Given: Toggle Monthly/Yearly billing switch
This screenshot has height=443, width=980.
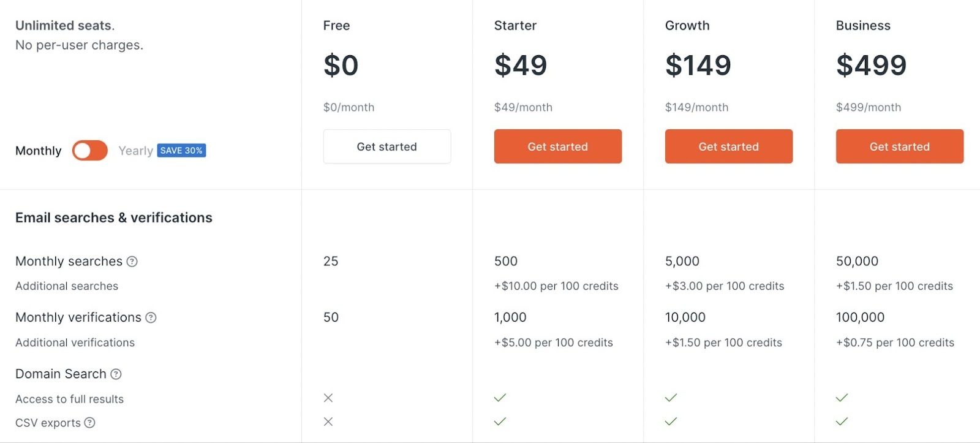Looking at the screenshot, I should pyautogui.click(x=90, y=151).
